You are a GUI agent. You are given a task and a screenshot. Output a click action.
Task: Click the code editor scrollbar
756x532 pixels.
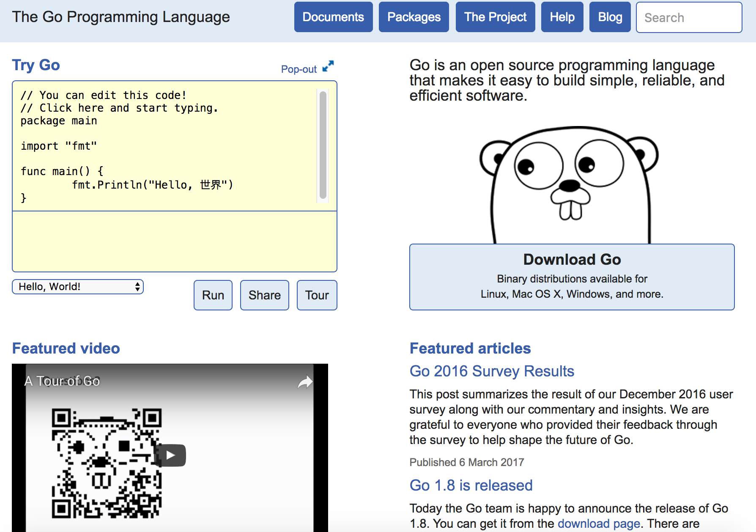323,145
